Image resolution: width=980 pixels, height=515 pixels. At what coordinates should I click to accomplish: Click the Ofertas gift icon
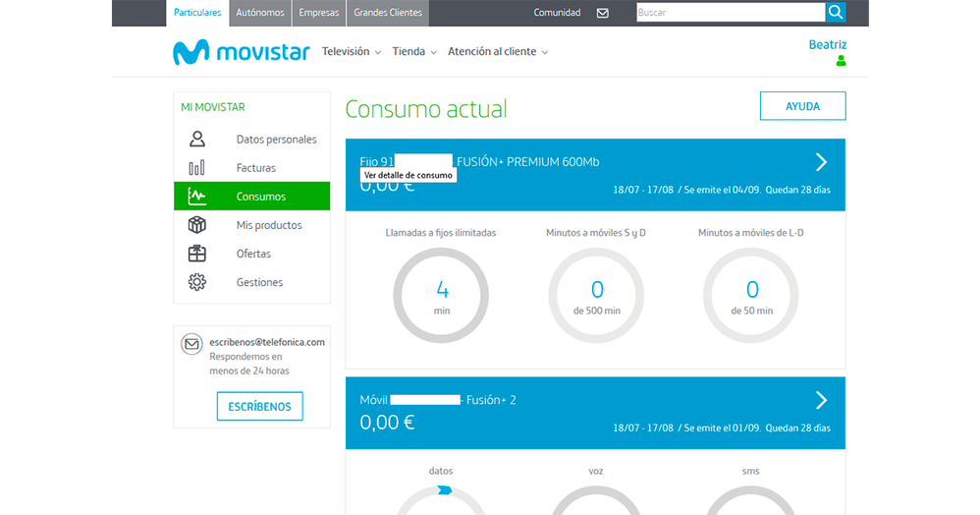(197, 254)
